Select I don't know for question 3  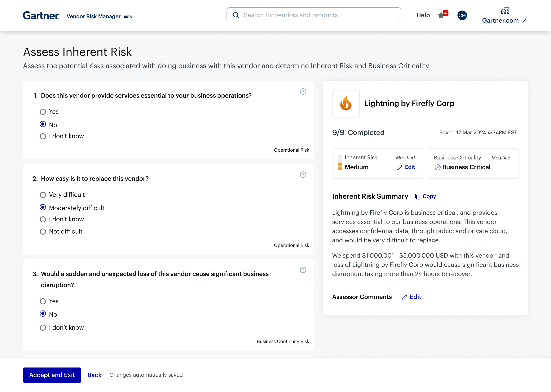coord(43,327)
